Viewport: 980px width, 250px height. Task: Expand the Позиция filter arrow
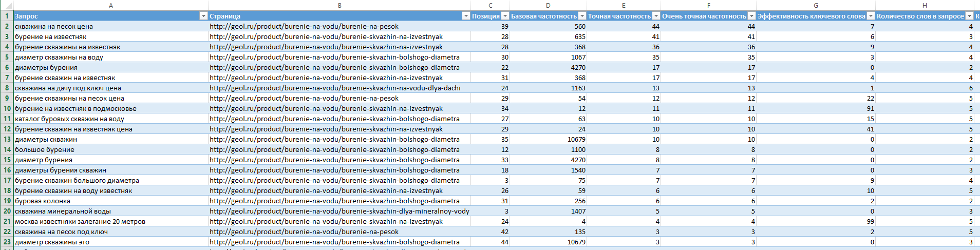click(505, 16)
